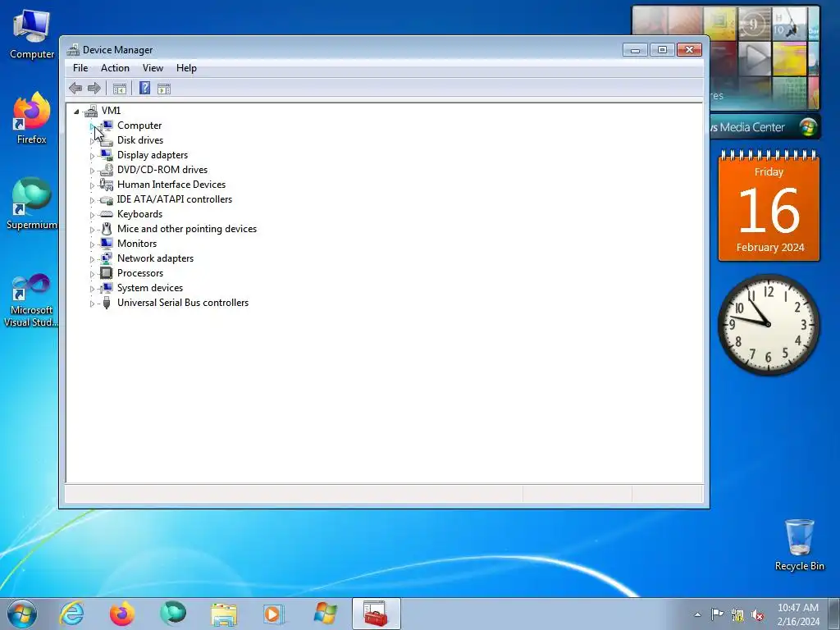Viewport: 840px width, 630px height.
Task: Maximize the Device Manager window
Action: tap(662, 50)
